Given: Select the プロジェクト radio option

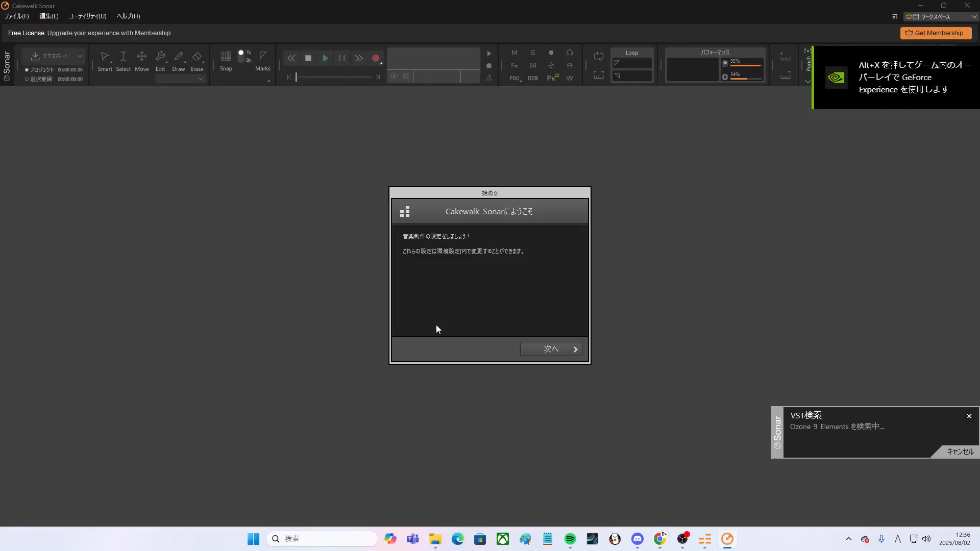Looking at the screenshot, I should (x=39, y=70).
